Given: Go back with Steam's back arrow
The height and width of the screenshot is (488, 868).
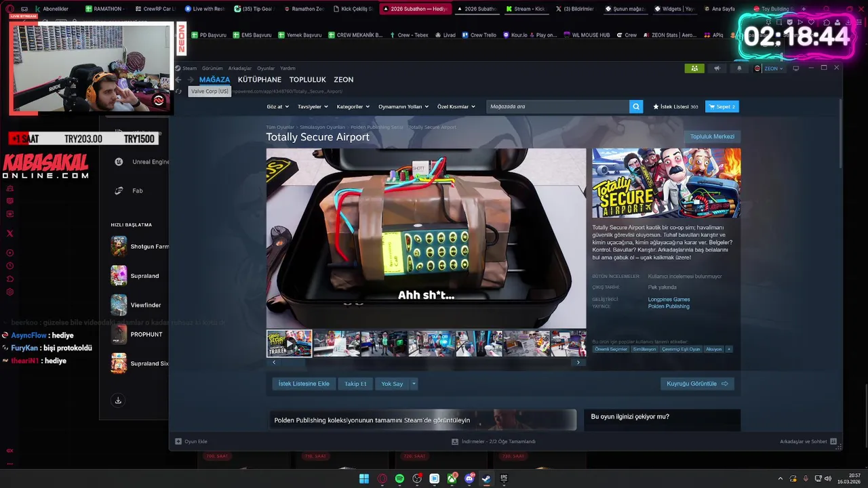Looking at the screenshot, I should coord(178,79).
